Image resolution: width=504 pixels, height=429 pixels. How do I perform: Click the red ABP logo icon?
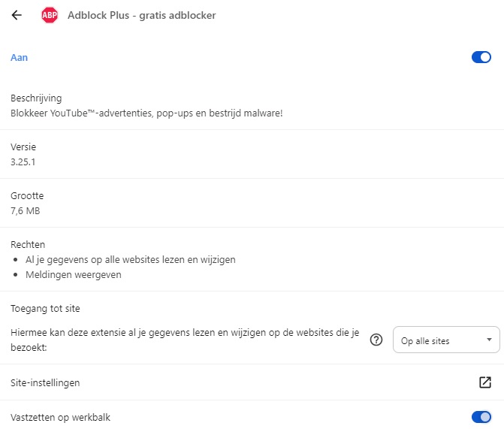50,15
